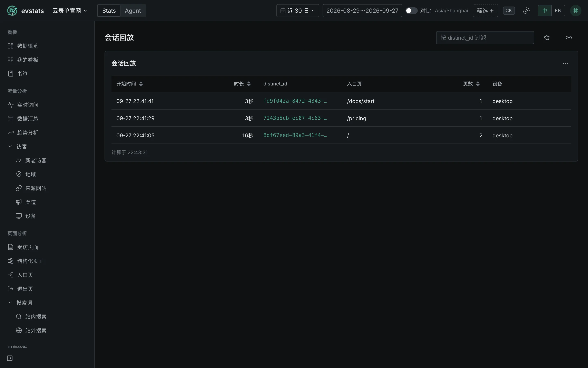
Task: Switch language to 中
Action: [545, 11]
